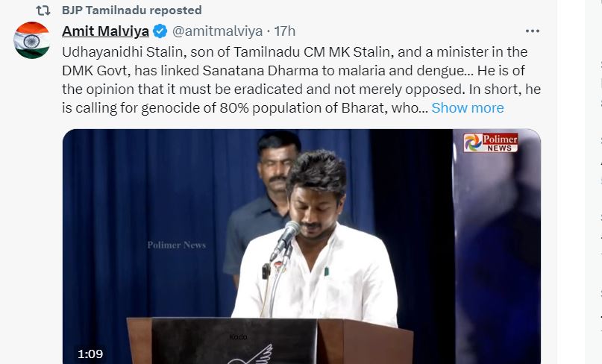Open the three-dot tweet options menu

533,31
